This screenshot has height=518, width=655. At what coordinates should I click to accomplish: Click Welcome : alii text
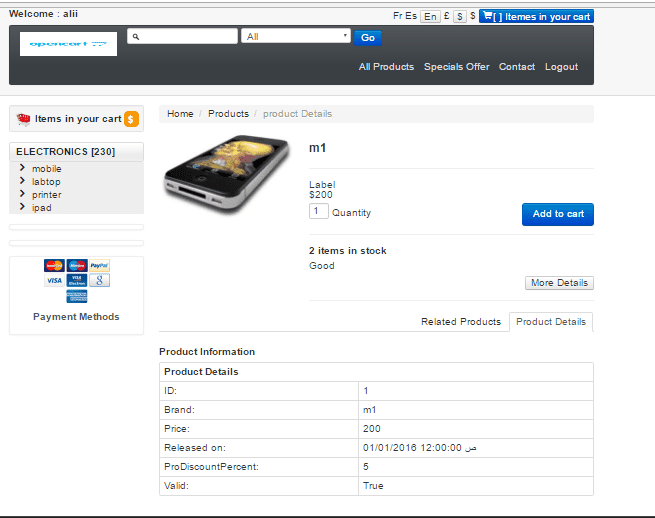[x=43, y=14]
